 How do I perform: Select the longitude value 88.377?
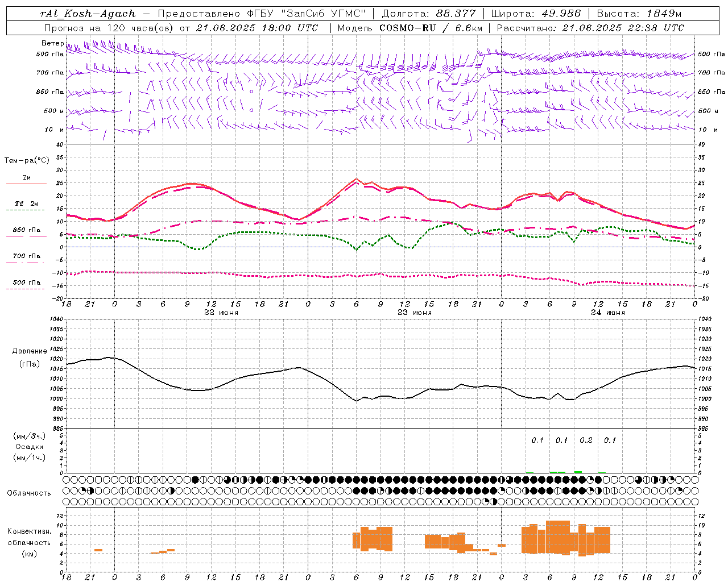pos(456,14)
